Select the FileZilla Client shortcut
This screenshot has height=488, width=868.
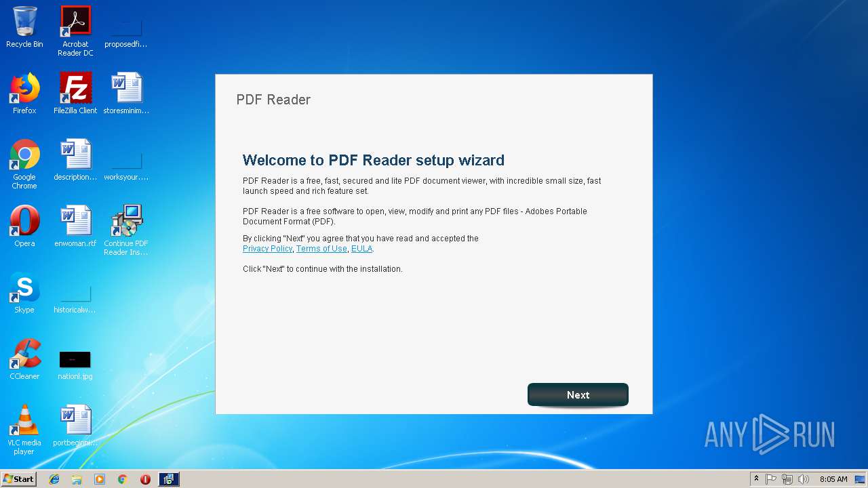[75, 94]
